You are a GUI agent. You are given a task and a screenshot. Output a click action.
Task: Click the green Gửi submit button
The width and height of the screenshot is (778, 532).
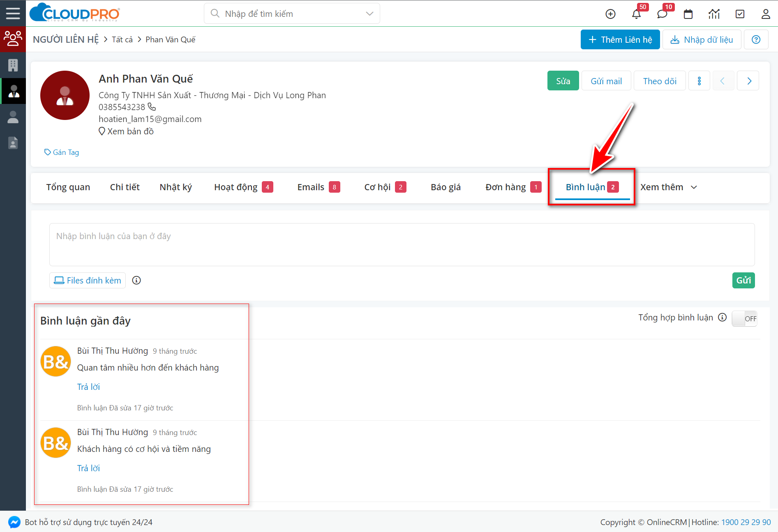click(743, 280)
